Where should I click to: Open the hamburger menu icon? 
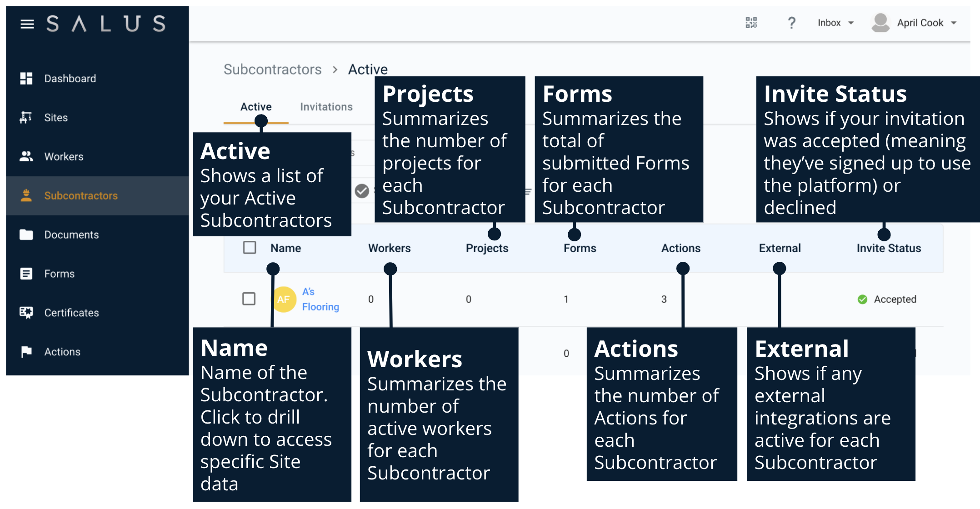(27, 24)
